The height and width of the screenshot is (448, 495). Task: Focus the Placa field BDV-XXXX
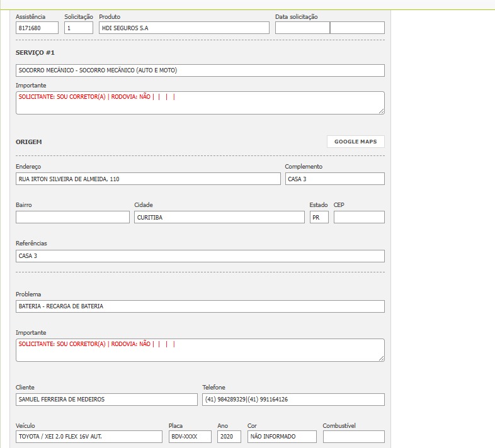(190, 437)
